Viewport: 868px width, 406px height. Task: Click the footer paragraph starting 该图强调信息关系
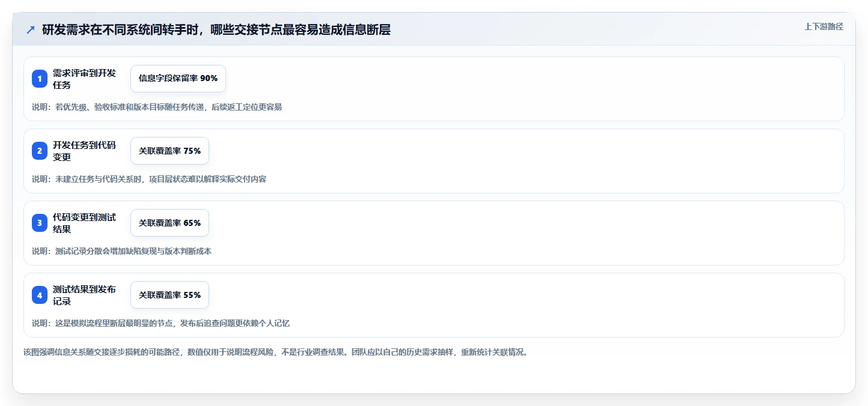pyautogui.click(x=275, y=352)
